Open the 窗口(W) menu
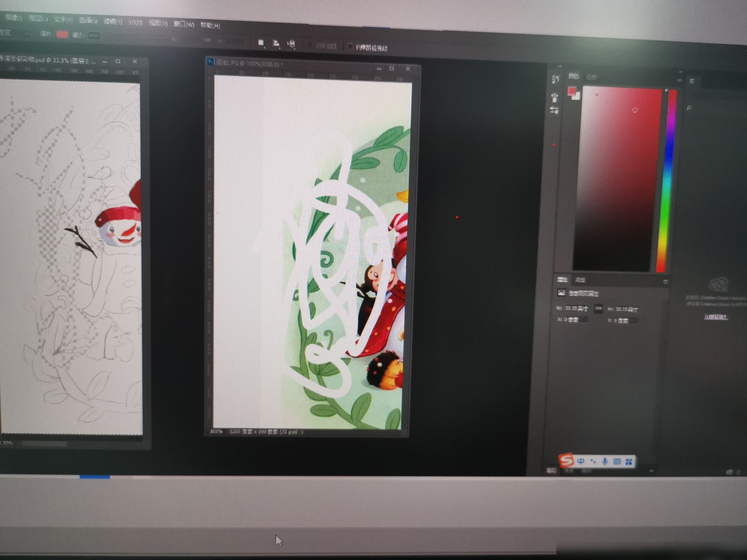This screenshot has height=560, width=747. coord(184,24)
